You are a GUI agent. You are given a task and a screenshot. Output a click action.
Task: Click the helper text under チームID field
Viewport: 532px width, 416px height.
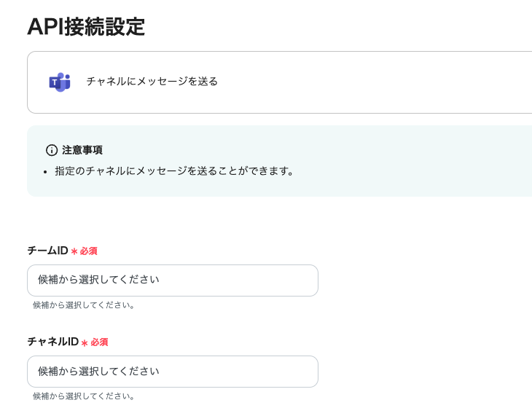(x=84, y=305)
